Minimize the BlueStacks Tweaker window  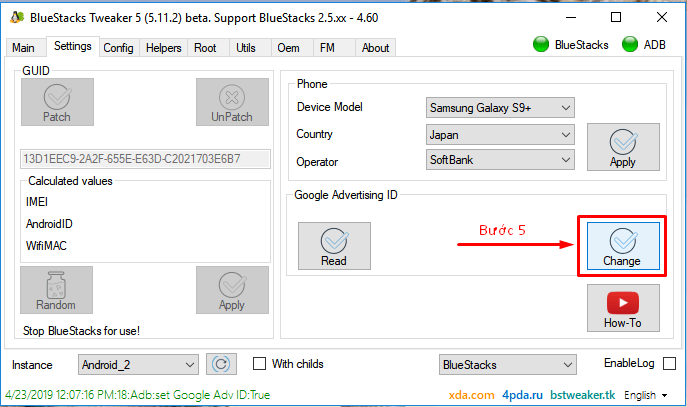pos(571,18)
